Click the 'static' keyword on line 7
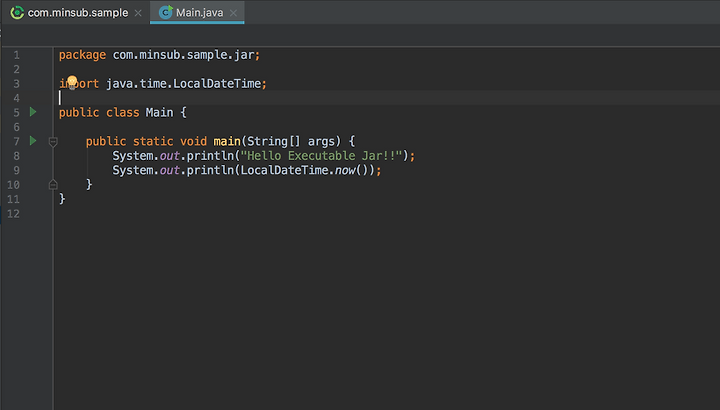720x410 pixels. (x=153, y=141)
